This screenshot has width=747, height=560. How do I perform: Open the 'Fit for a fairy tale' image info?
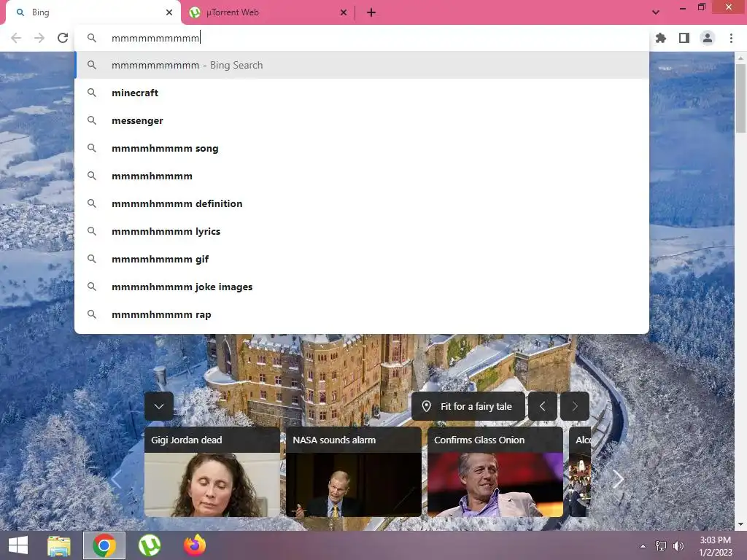468,406
